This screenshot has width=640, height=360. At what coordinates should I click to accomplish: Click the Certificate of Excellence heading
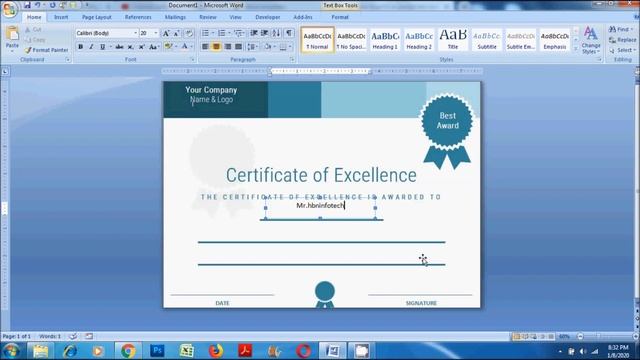tap(321, 175)
